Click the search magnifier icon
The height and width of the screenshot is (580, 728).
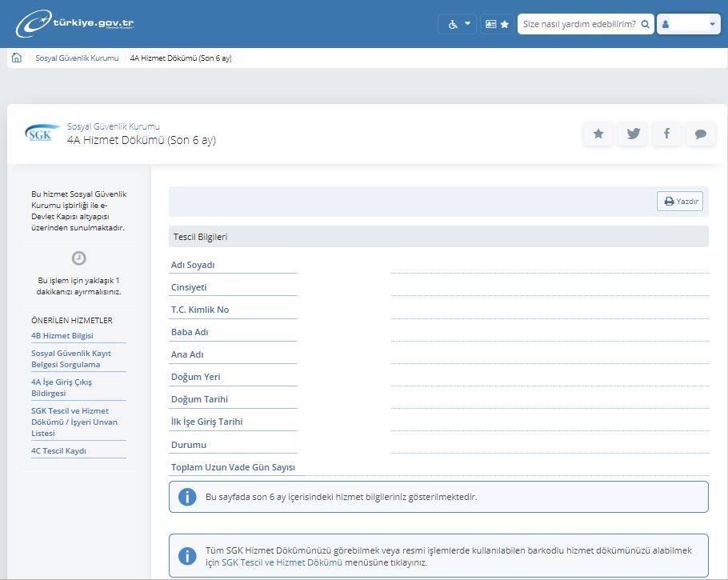[645, 24]
